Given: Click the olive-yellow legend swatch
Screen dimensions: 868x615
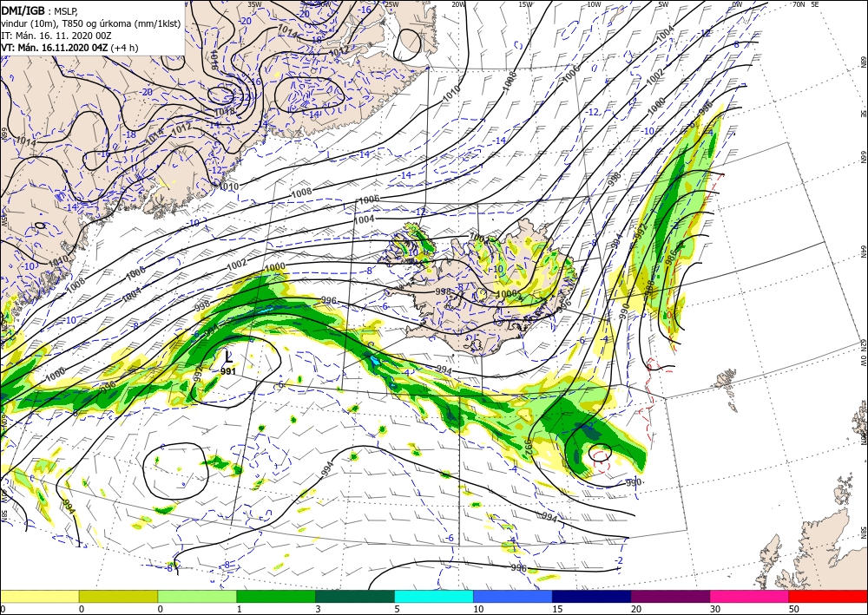Looking at the screenshot, I should coord(118,596).
